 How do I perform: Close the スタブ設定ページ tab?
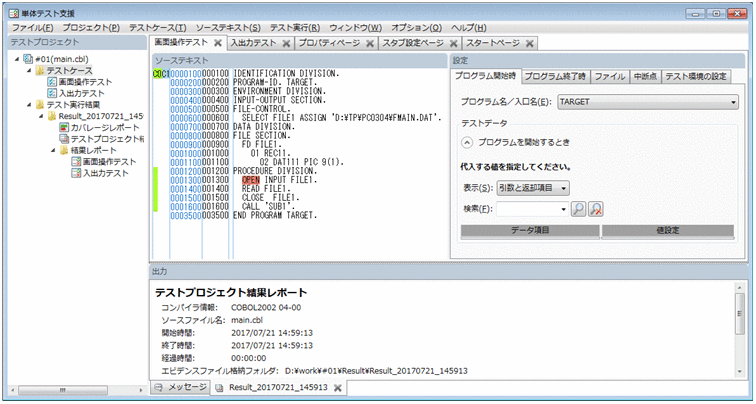pos(453,43)
